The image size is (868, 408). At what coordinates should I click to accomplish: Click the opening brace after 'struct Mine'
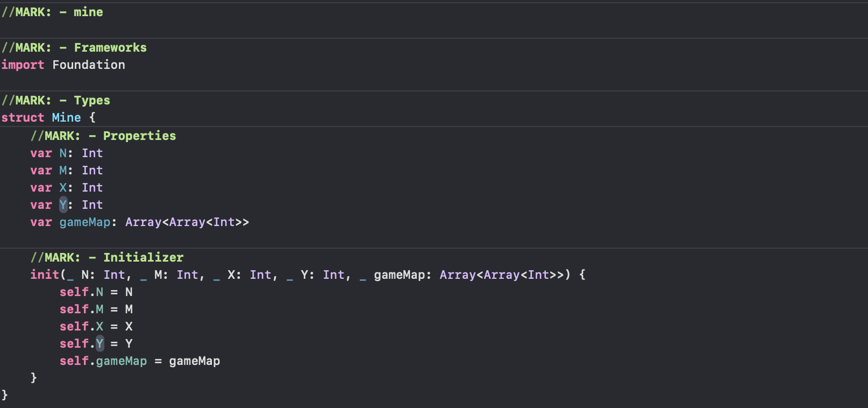coord(92,117)
